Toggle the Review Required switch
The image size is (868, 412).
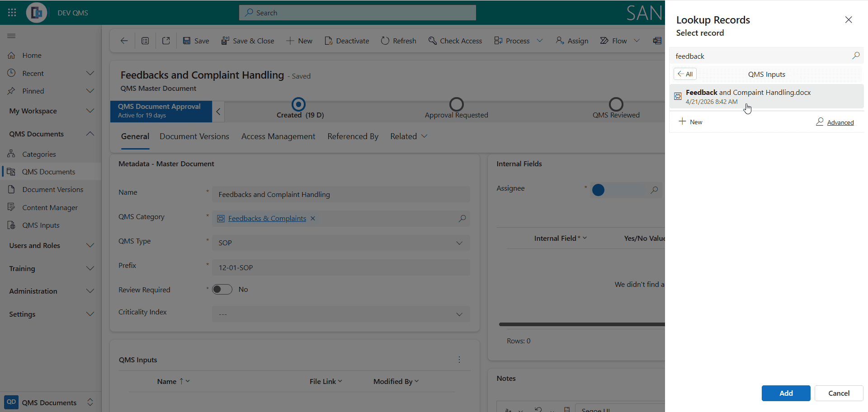[222, 290]
